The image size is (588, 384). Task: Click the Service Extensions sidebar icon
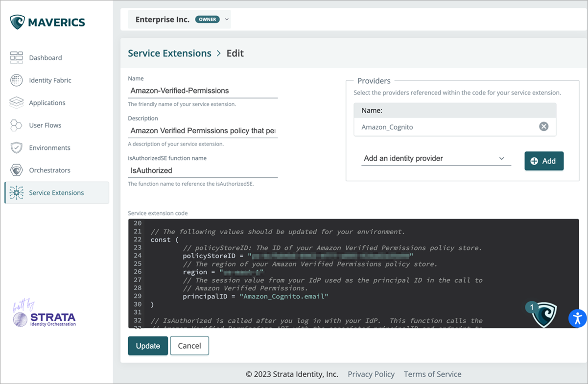tap(17, 192)
